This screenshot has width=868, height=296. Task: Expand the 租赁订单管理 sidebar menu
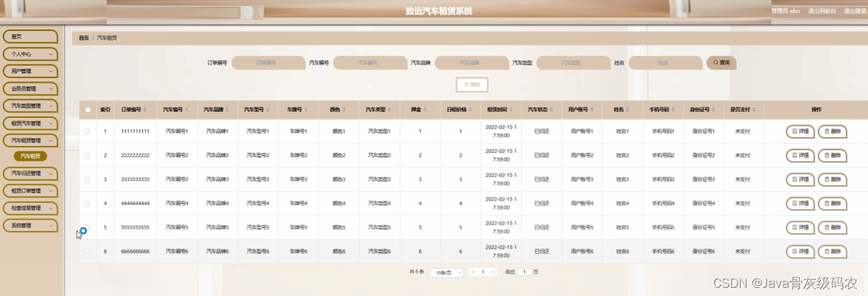[x=30, y=190]
